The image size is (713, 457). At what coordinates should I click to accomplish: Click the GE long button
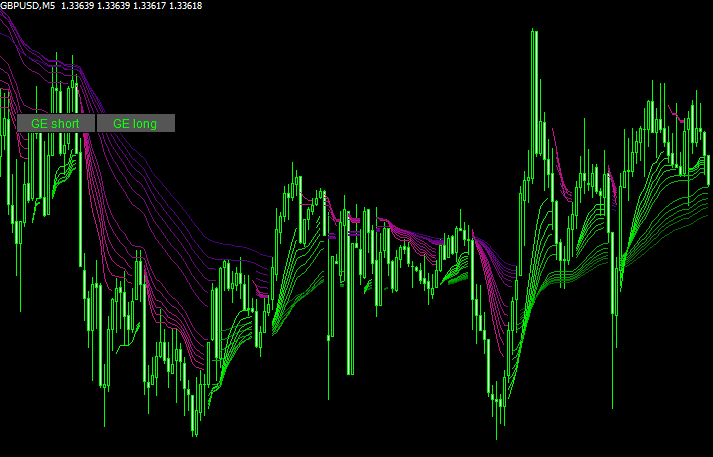136,123
